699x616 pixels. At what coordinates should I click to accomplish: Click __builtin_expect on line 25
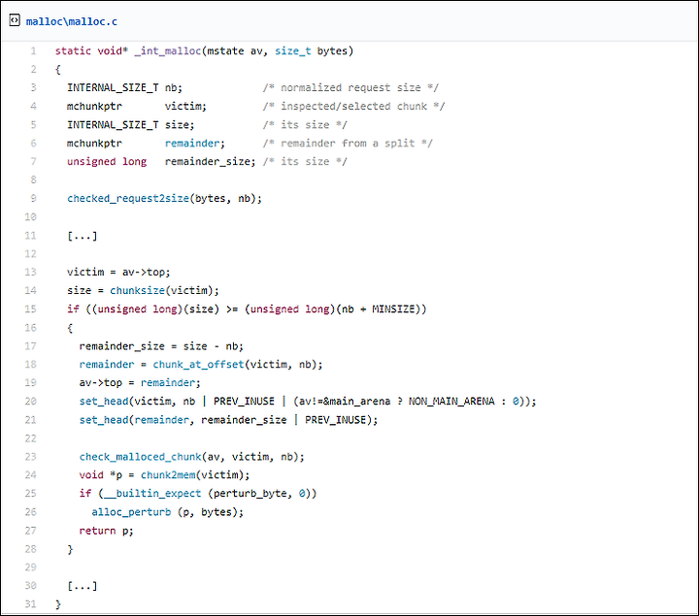[152, 494]
